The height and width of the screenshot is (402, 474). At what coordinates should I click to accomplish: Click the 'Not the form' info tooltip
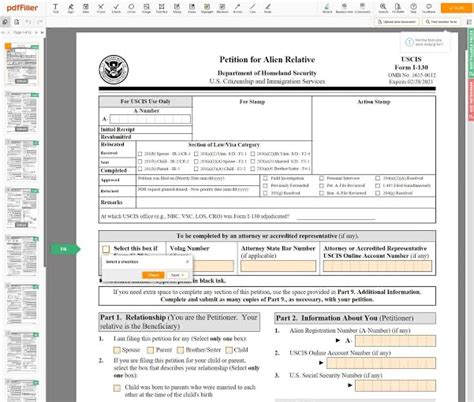(425, 42)
